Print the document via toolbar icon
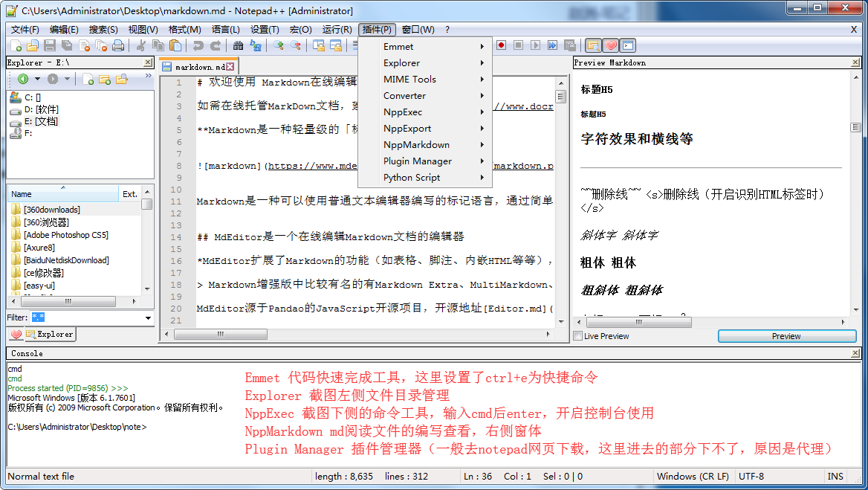This screenshot has width=868, height=490. (118, 45)
